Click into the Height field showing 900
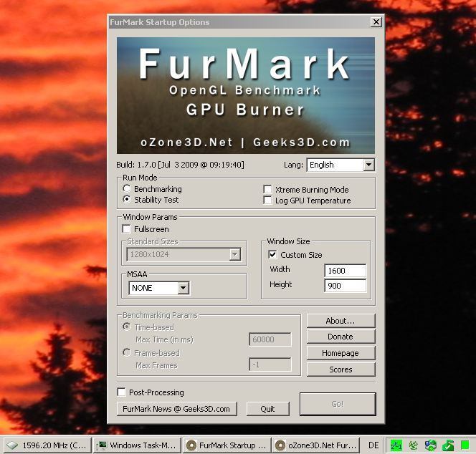476x454 pixels. coord(345,286)
